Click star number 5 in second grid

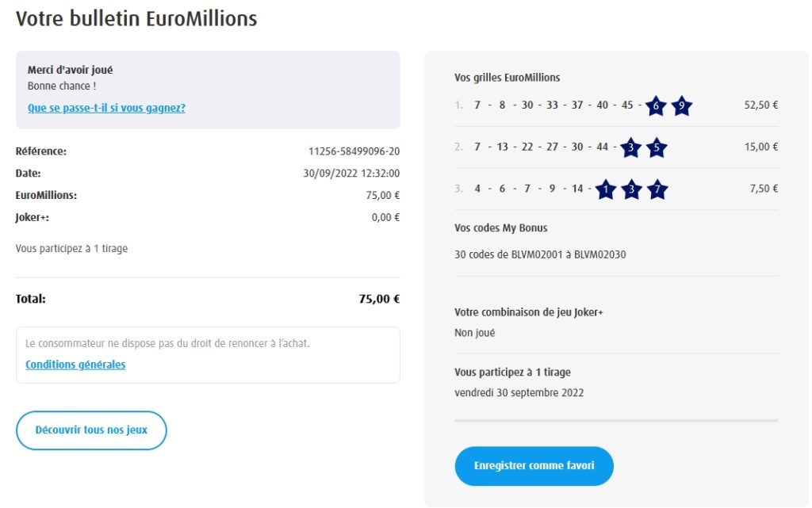tap(657, 147)
